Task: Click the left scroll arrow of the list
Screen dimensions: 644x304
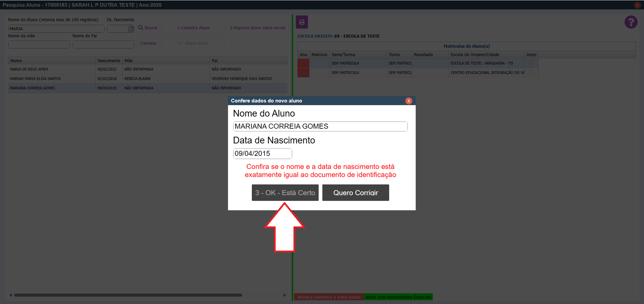Action: click(11, 295)
